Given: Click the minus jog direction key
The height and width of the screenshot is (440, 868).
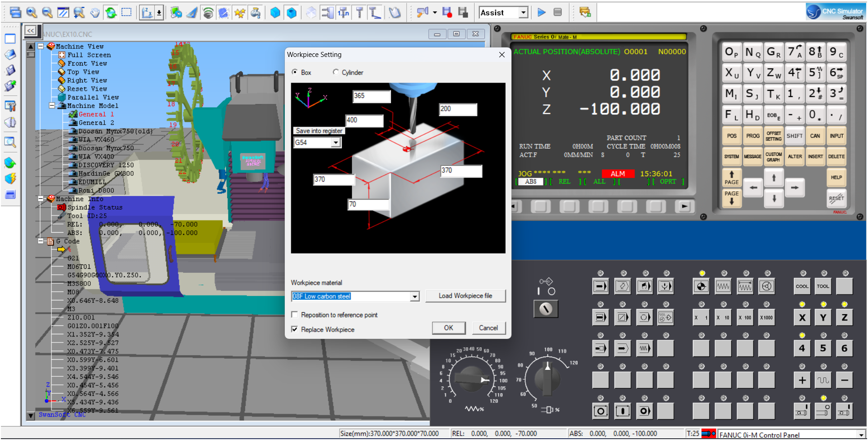Looking at the screenshot, I should click(x=845, y=380).
